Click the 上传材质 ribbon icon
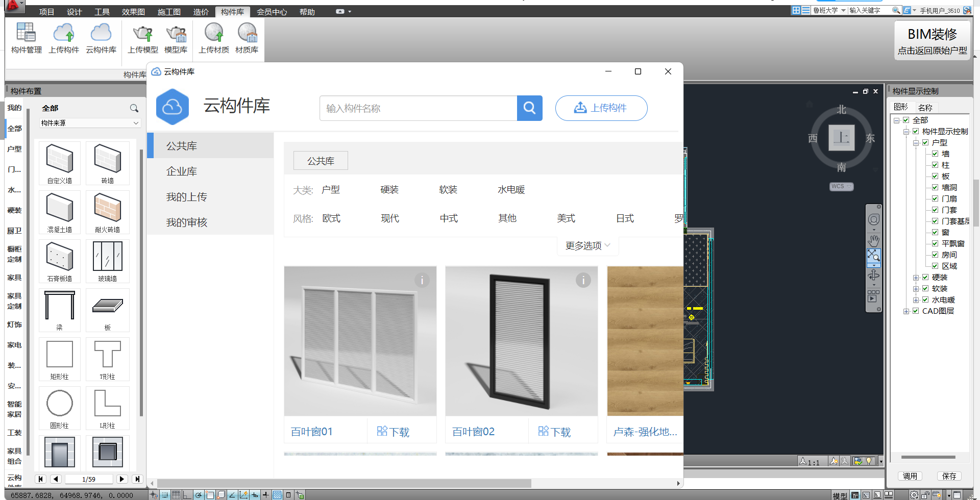The image size is (980, 500). [214, 38]
